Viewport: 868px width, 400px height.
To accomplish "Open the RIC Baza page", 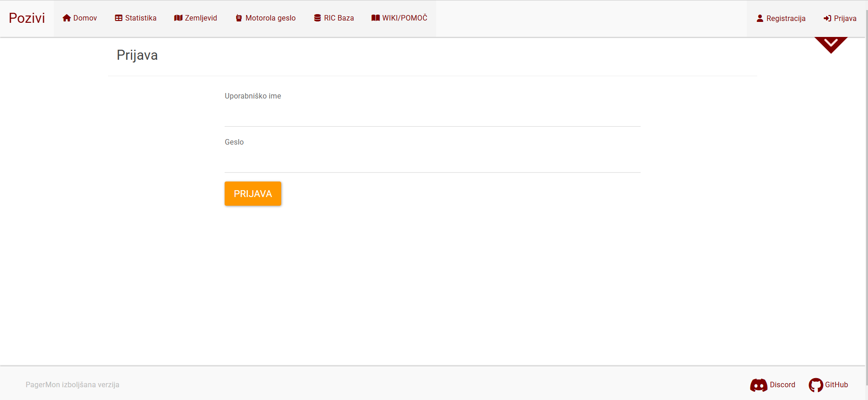I will [x=334, y=18].
